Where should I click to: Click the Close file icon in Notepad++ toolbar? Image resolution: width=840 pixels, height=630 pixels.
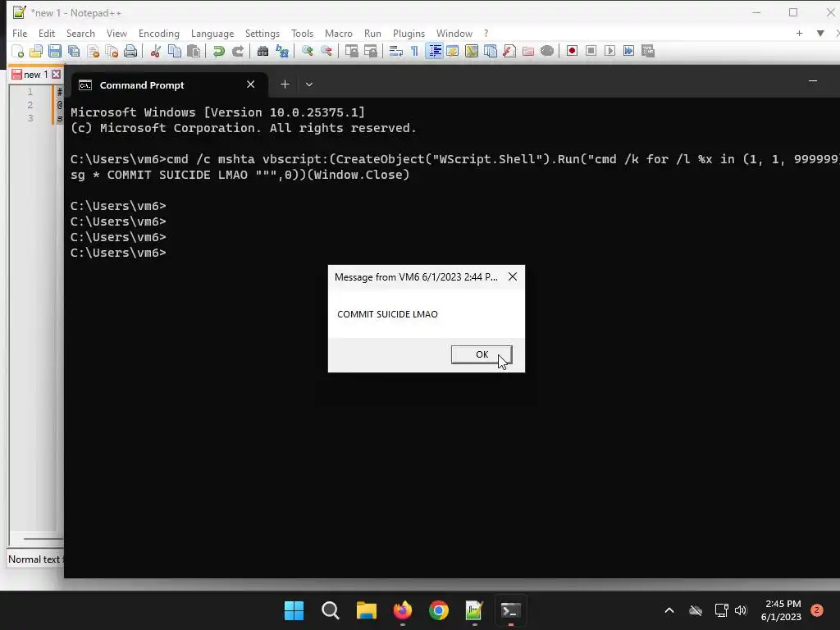[94, 51]
